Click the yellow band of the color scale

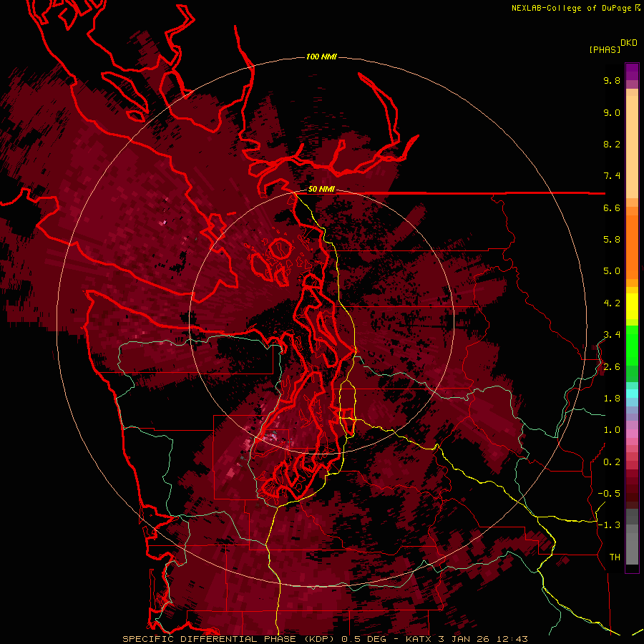632,306
